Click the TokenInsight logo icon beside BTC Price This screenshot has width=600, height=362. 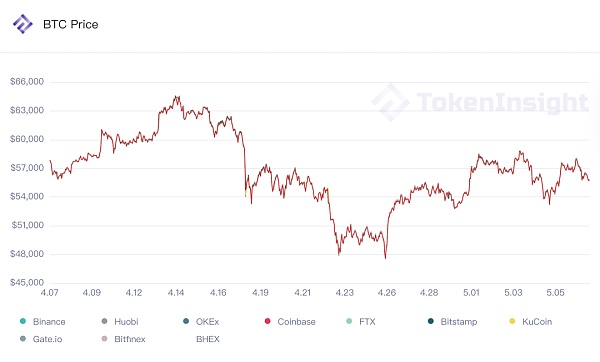[x=23, y=24]
